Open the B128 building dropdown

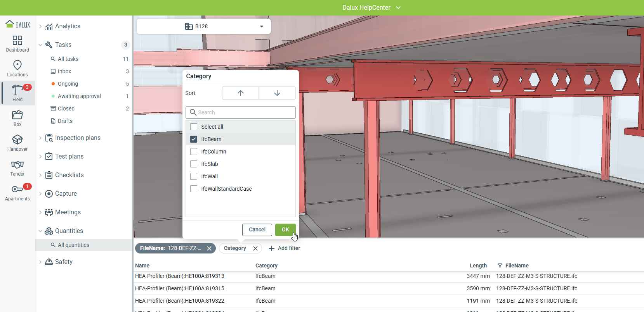[204, 26]
